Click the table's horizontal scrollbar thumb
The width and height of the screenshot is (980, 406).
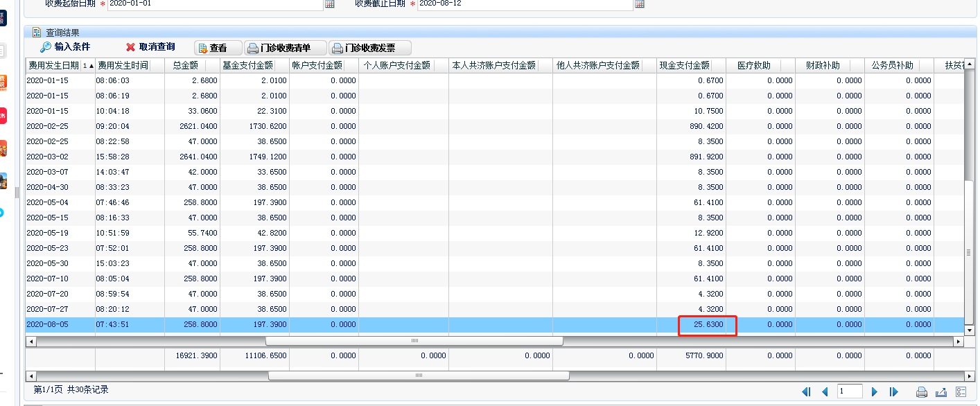click(x=414, y=341)
